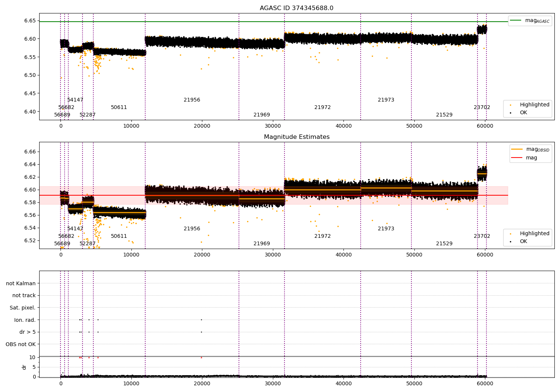Click the title AGASC ID 374345688.0
Image resolution: width=560 pixels, height=392 pixels.
tap(296, 8)
